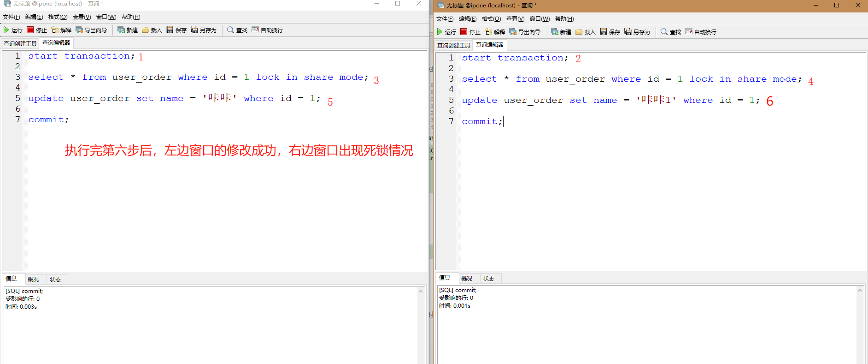868x364 pixels.
Task: Select 查询编辑器 tab in left window
Action: pos(56,43)
